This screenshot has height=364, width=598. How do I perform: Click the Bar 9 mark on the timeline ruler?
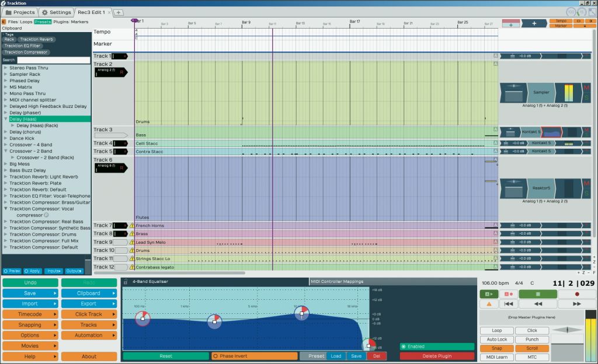(x=246, y=23)
